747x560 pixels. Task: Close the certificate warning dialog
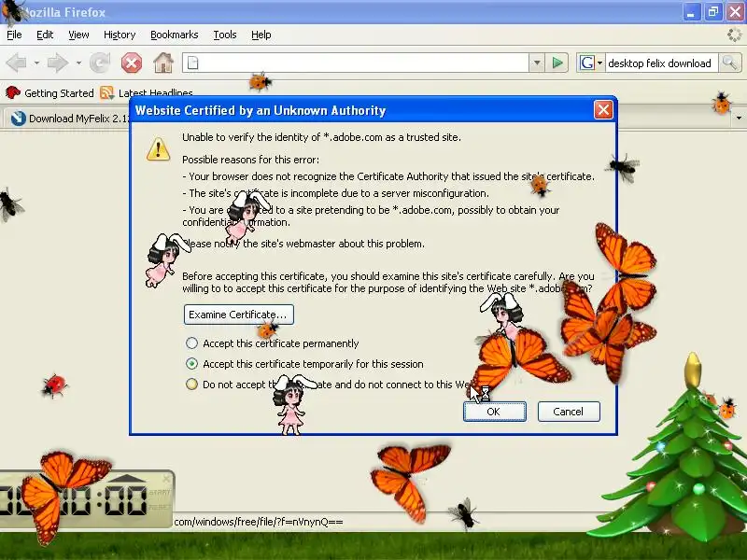coord(603,110)
